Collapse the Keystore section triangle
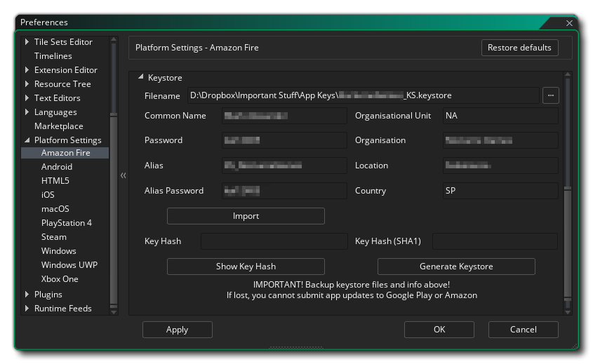 140,78
